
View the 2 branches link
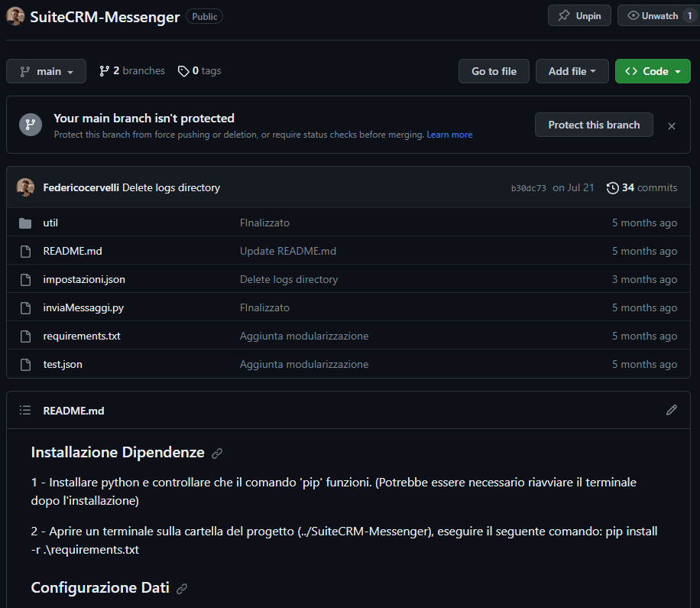tap(132, 71)
